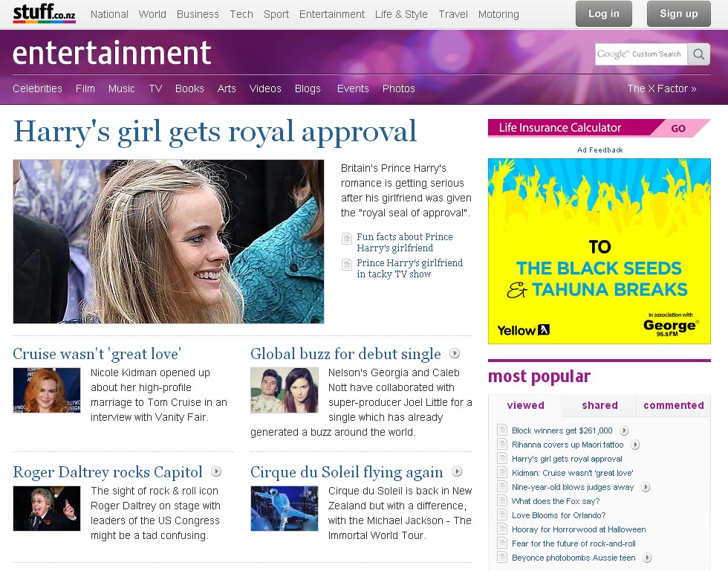Click video icon after Rihanna covers up Maori tattoo
Screen dimensions: 728x571
point(634,445)
